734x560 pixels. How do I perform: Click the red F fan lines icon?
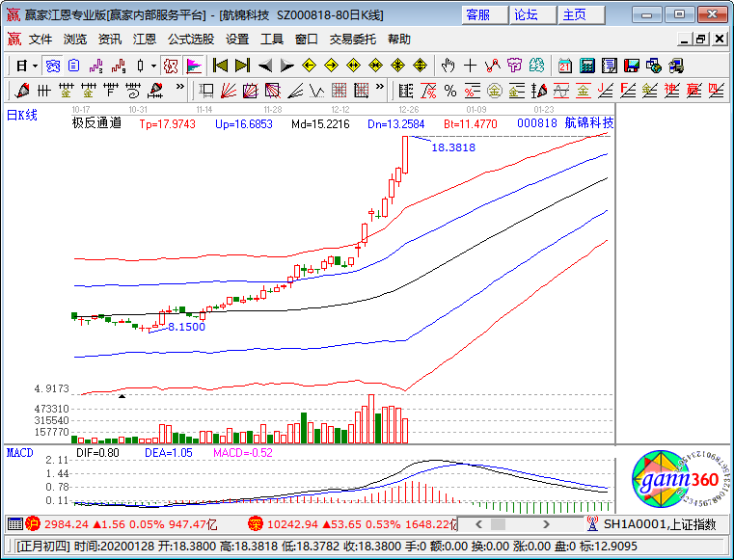coord(627,91)
